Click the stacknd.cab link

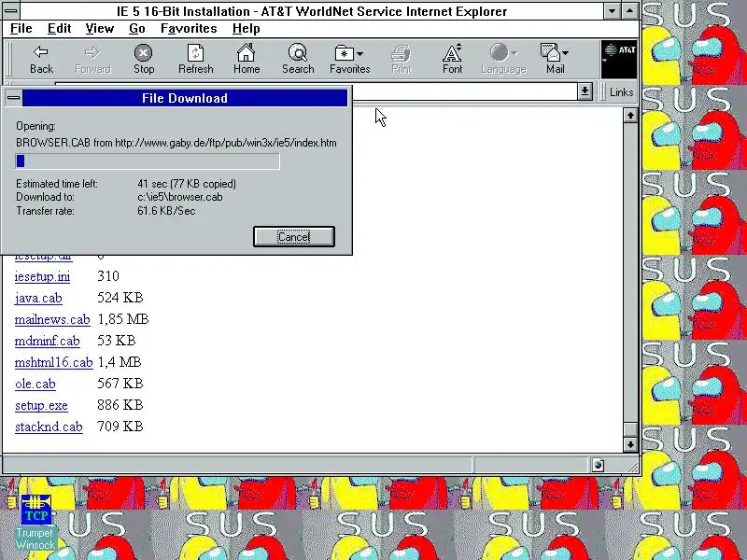point(49,427)
